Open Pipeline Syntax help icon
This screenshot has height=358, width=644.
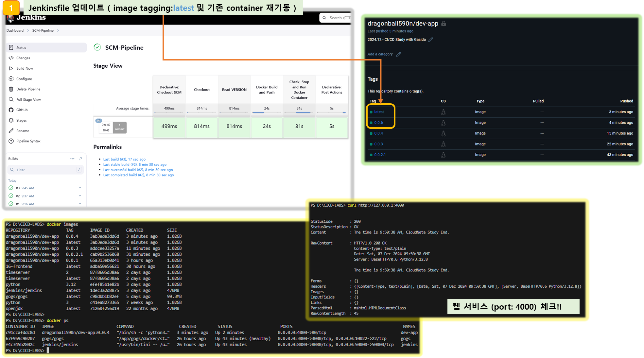tap(11, 141)
